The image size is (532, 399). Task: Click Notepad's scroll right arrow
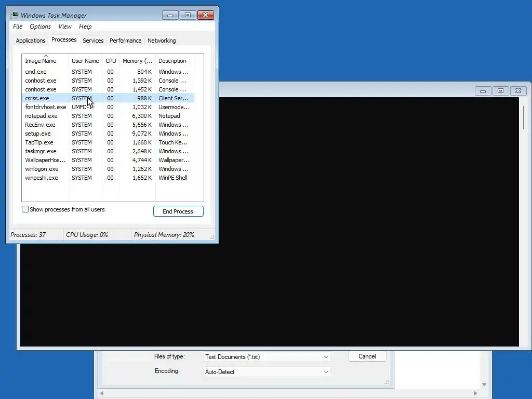pos(475,393)
